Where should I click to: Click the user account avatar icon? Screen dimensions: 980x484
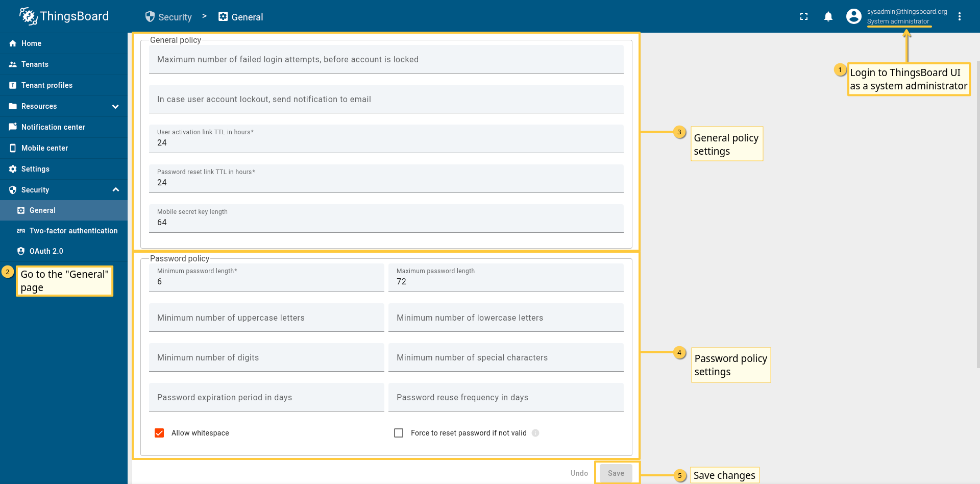point(853,17)
